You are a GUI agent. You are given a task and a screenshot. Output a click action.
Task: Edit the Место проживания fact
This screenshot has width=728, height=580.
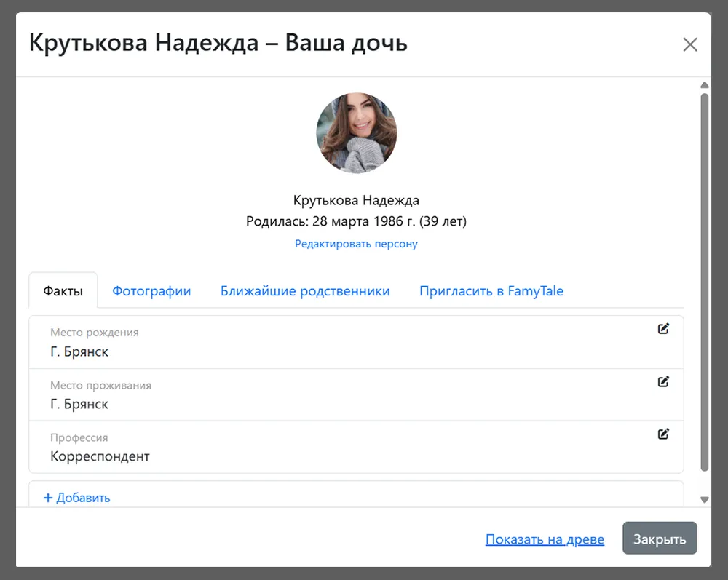coord(663,381)
